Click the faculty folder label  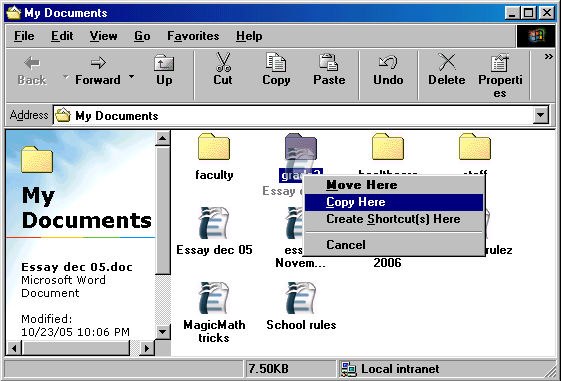[214, 175]
